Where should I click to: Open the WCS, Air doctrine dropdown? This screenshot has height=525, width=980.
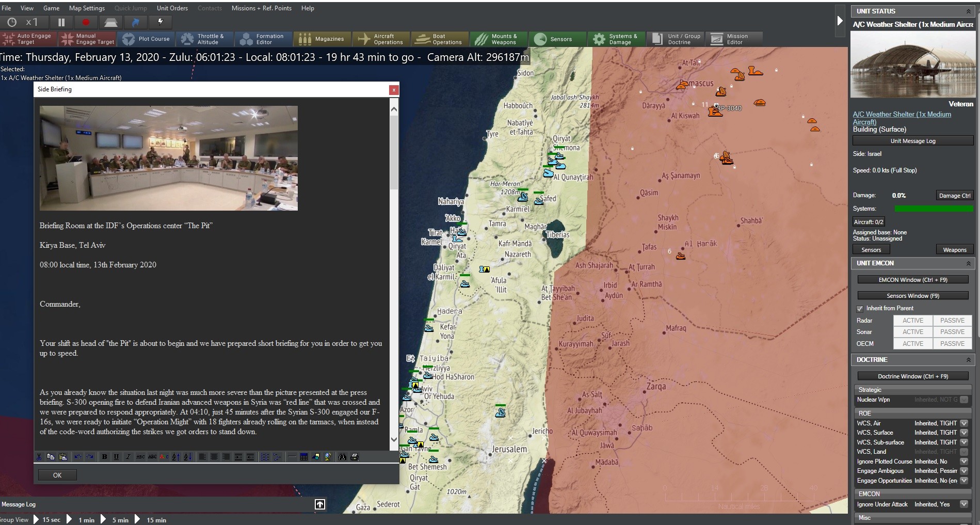click(x=964, y=423)
